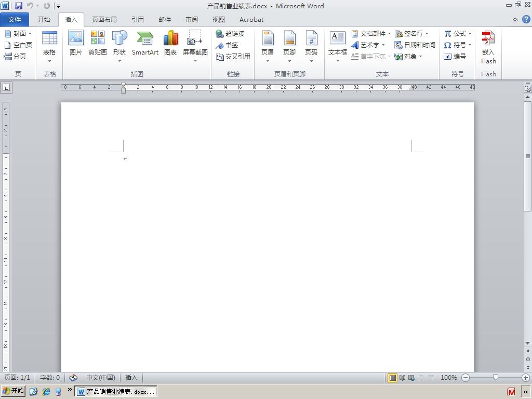Open the 文件 file tab
The image size is (532, 399).
point(15,20)
